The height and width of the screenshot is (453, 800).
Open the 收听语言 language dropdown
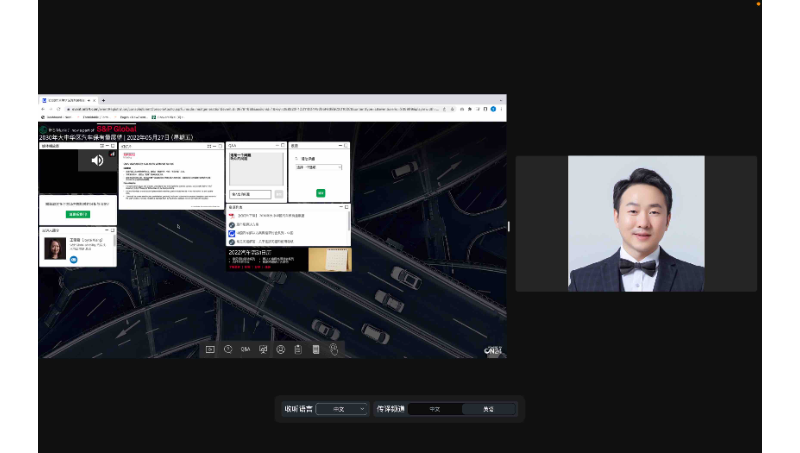tap(341, 409)
